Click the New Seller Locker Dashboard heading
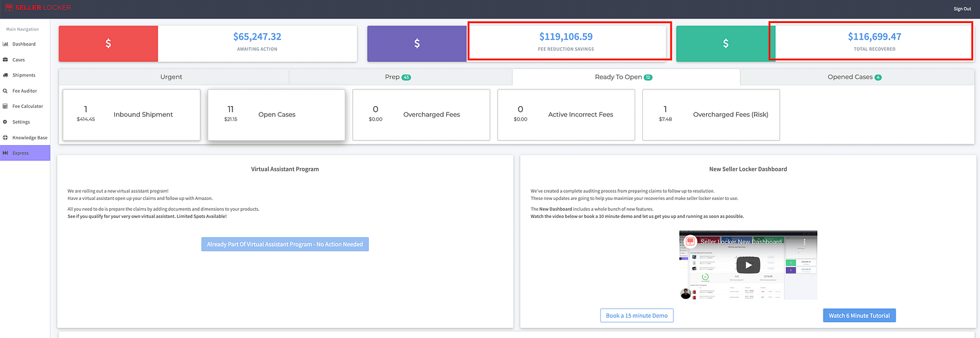The height and width of the screenshot is (338, 980). coord(748,169)
